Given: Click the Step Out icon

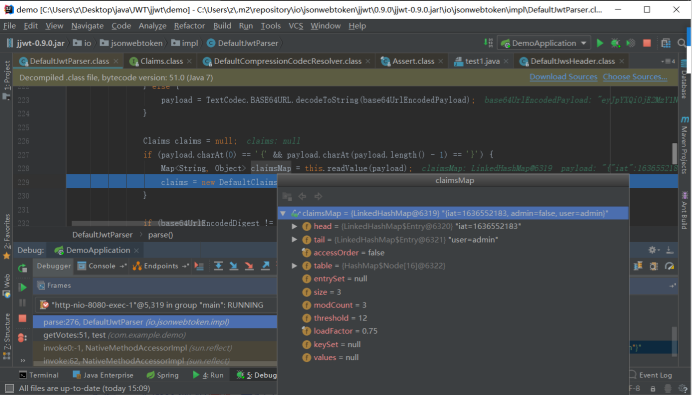Looking at the screenshot, I should click(265, 266).
